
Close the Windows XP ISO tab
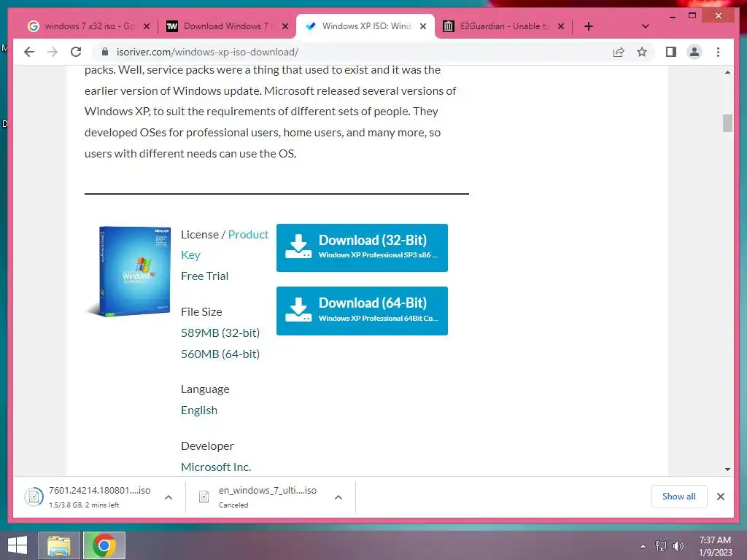tap(423, 26)
